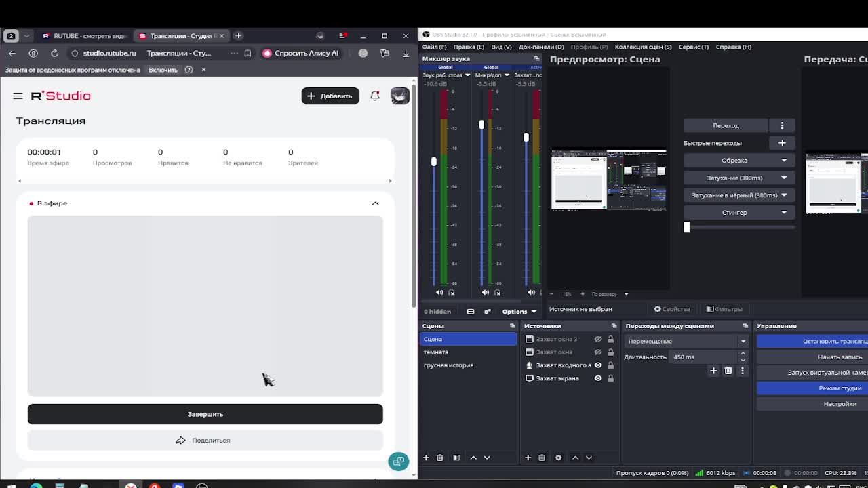Switch audio mixer layout icon

(471, 312)
